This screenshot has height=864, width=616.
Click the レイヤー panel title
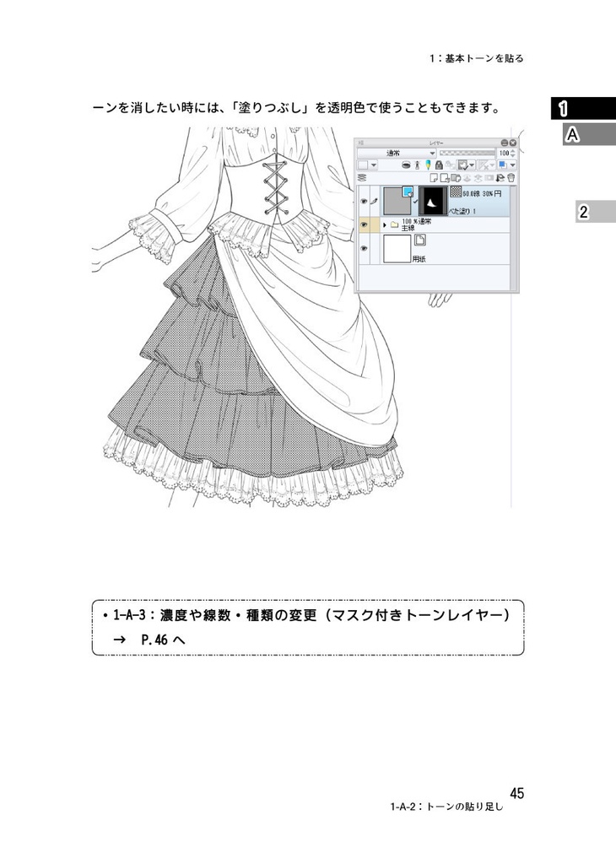point(436,143)
